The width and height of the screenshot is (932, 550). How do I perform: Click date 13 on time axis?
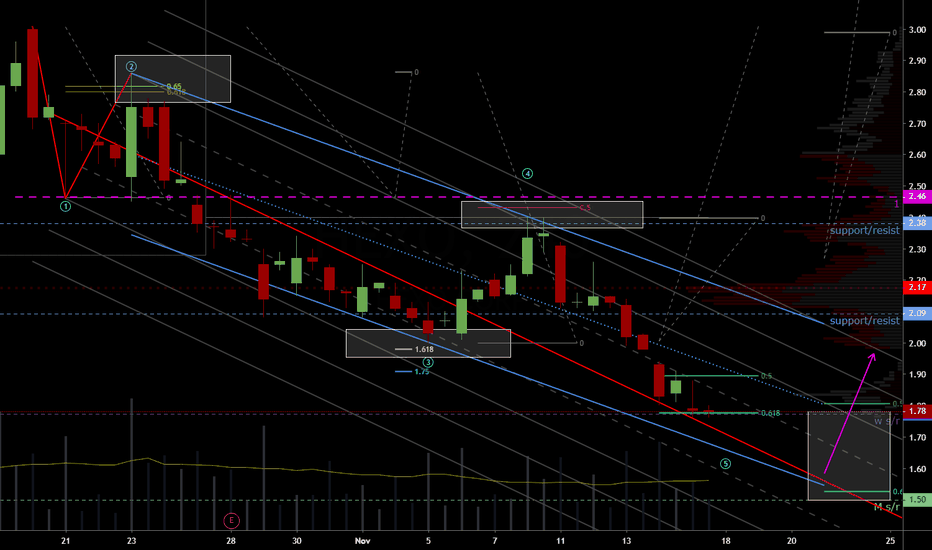tap(626, 540)
